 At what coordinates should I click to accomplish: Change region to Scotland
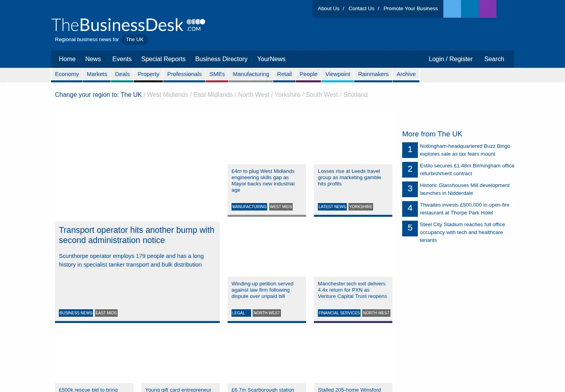click(x=355, y=95)
